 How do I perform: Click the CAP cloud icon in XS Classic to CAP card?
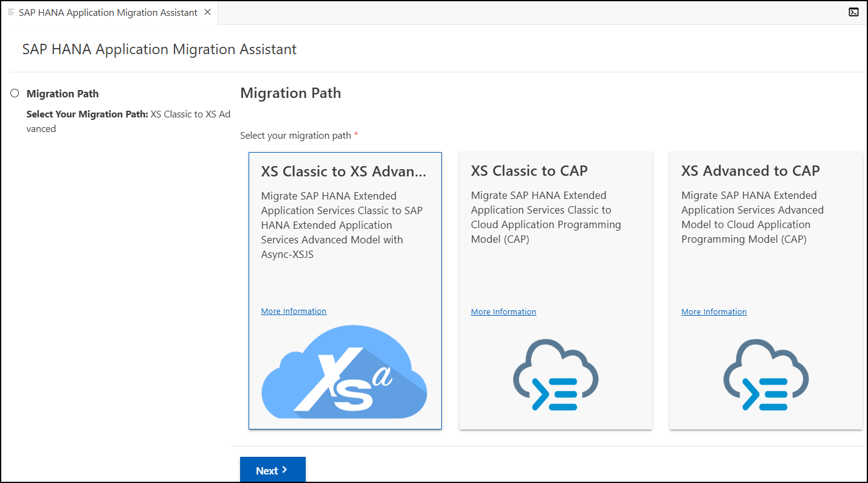[x=556, y=375]
